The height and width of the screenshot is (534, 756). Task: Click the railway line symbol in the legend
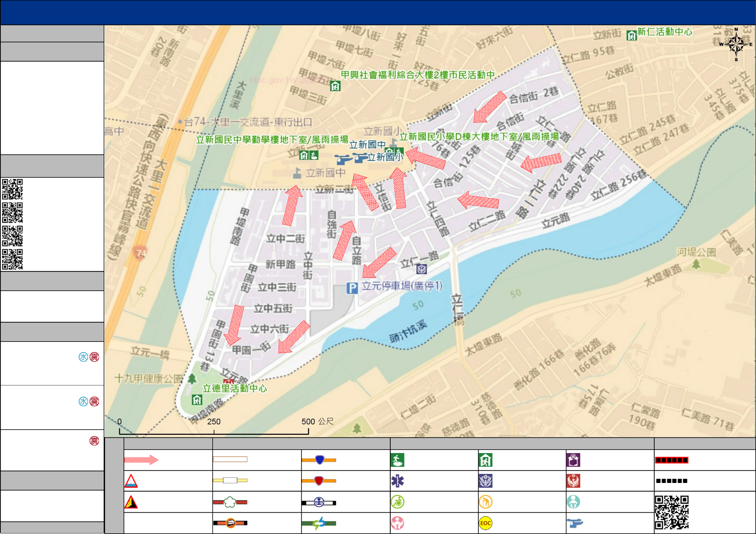319,502
